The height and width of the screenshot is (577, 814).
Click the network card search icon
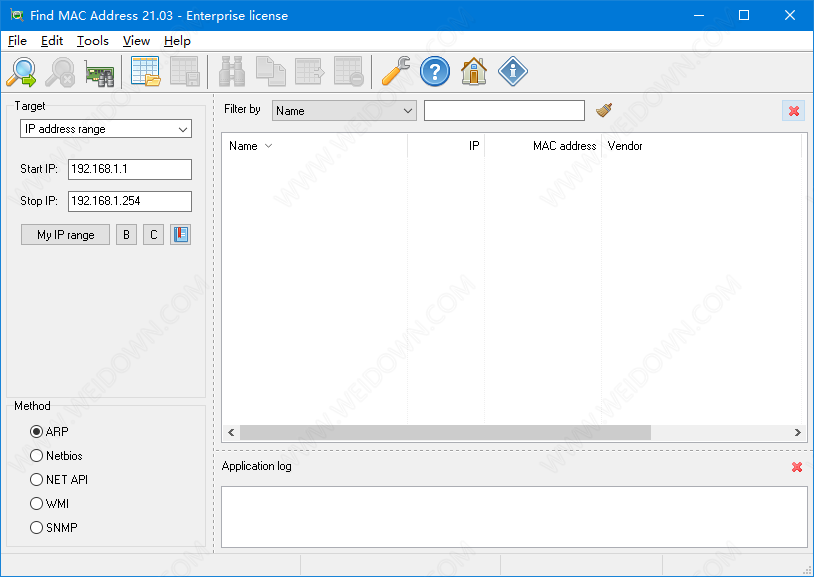(100, 72)
